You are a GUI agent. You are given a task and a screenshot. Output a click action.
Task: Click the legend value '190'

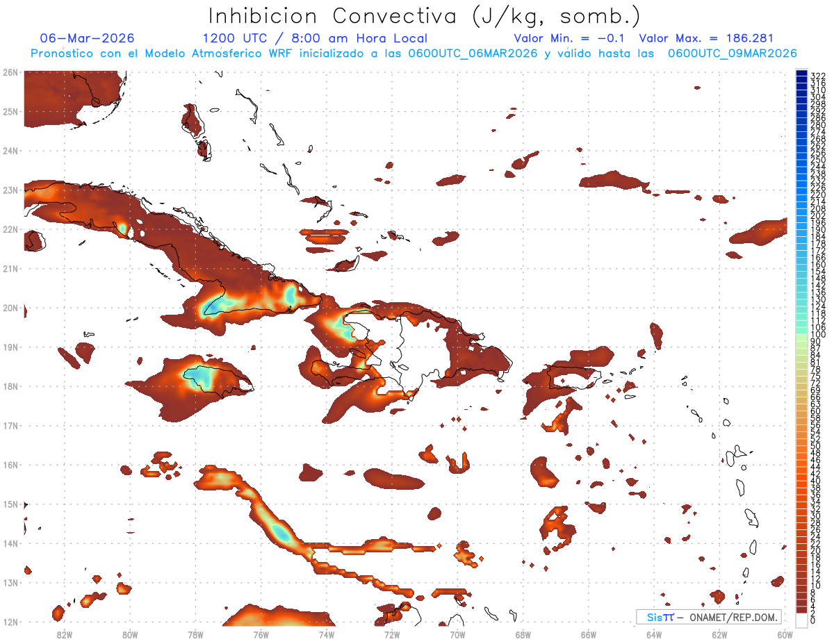818,230
